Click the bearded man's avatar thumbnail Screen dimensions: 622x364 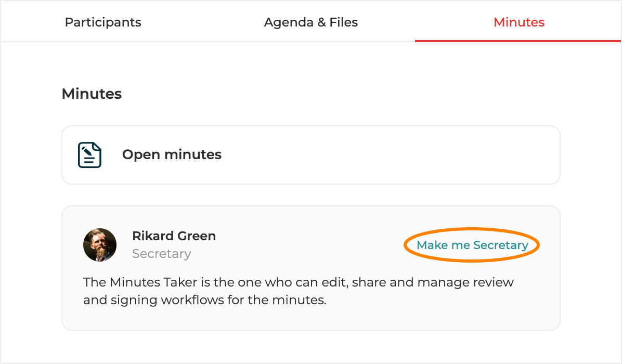(x=100, y=245)
